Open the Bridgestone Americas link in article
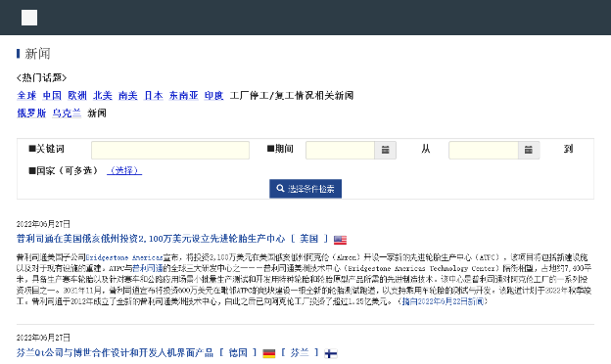The image size is (611, 364). pyautogui.click(x=124, y=257)
